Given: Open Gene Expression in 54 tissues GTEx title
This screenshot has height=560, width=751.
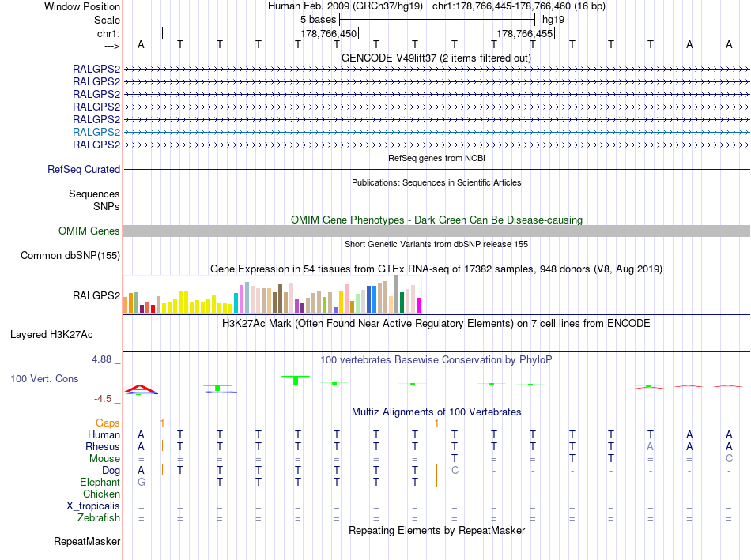Looking at the screenshot, I should [436, 269].
